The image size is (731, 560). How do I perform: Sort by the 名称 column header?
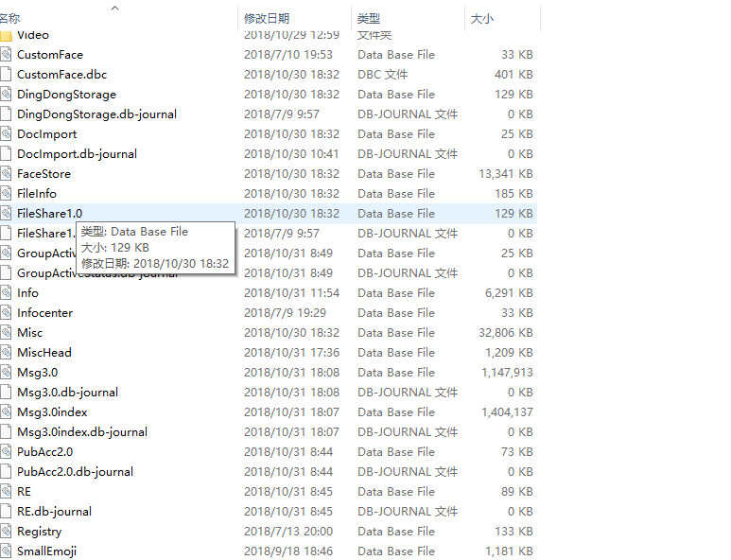pos(9,19)
